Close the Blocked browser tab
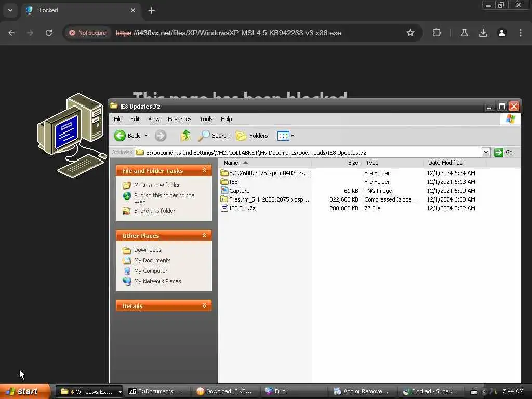 pos(133,10)
